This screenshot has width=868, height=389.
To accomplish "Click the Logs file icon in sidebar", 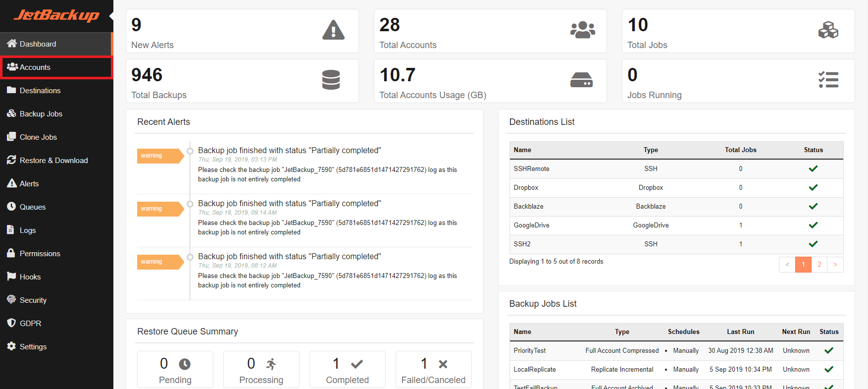I will click(11, 230).
